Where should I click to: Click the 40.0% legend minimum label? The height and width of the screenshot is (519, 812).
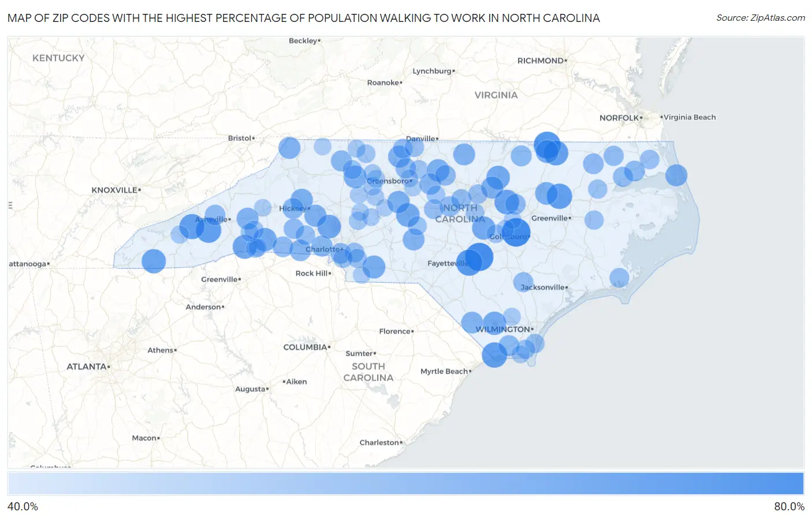pos(23,507)
